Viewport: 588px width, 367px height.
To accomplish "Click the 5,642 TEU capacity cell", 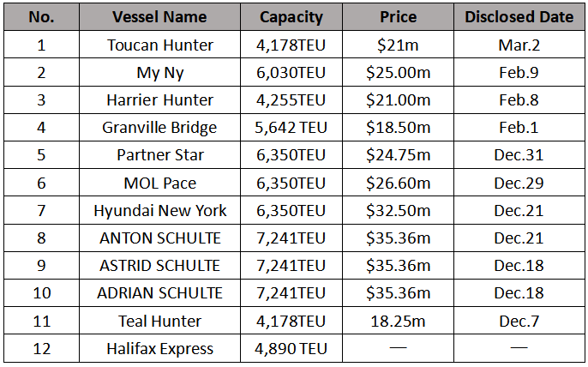I will (291, 128).
